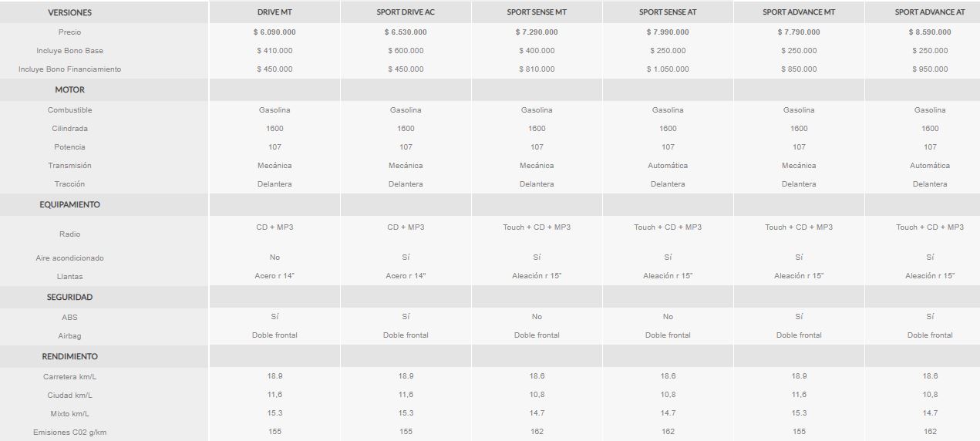This screenshot has height=441, width=980.
Task: Click the SPORT ADVANCE MT header
Action: [x=799, y=12]
